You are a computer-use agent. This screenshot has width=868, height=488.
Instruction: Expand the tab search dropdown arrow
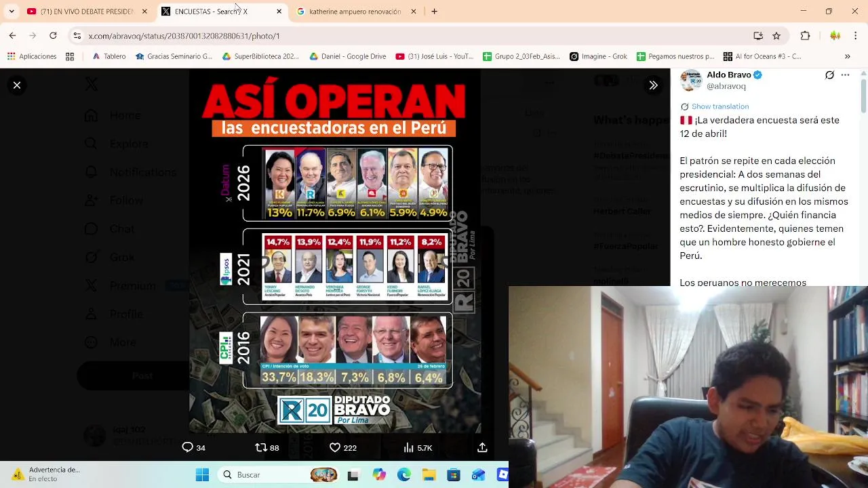(12, 12)
